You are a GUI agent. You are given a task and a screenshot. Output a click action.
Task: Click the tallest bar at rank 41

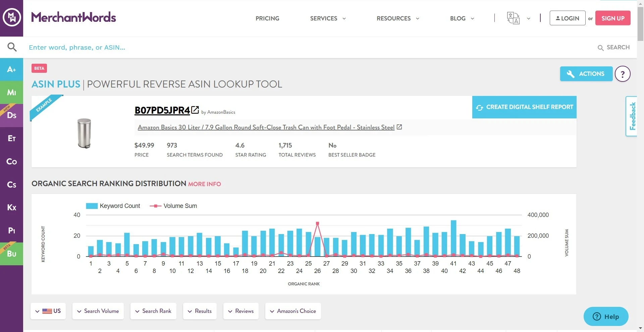(453, 238)
